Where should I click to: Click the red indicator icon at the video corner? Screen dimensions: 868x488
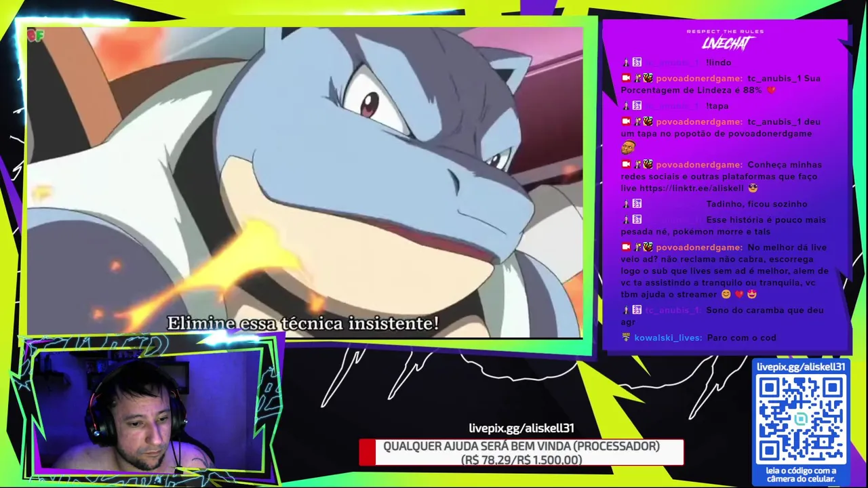(35, 36)
